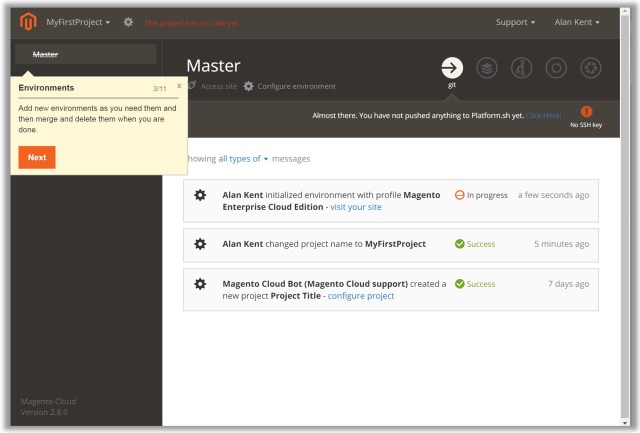
Task: Open the Support dropdown menu
Action: (515, 22)
